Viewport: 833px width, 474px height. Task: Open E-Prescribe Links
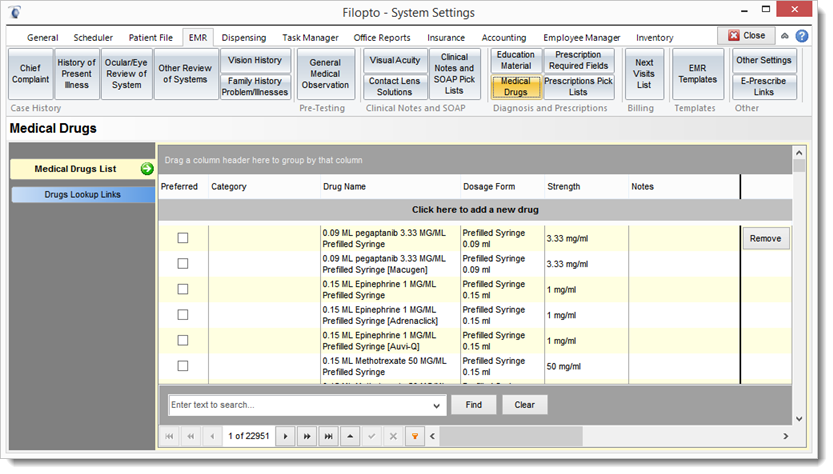point(763,87)
